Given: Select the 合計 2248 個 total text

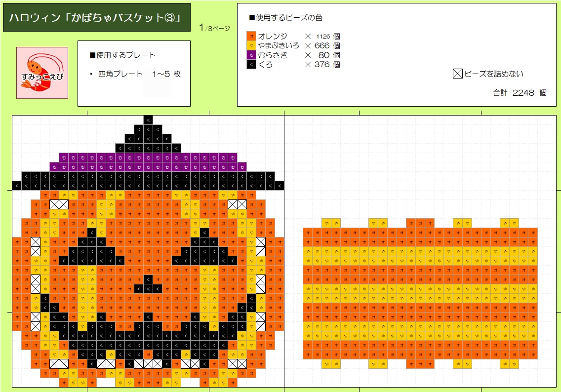Looking at the screenshot, I should pyautogui.click(x=520, y=92).
